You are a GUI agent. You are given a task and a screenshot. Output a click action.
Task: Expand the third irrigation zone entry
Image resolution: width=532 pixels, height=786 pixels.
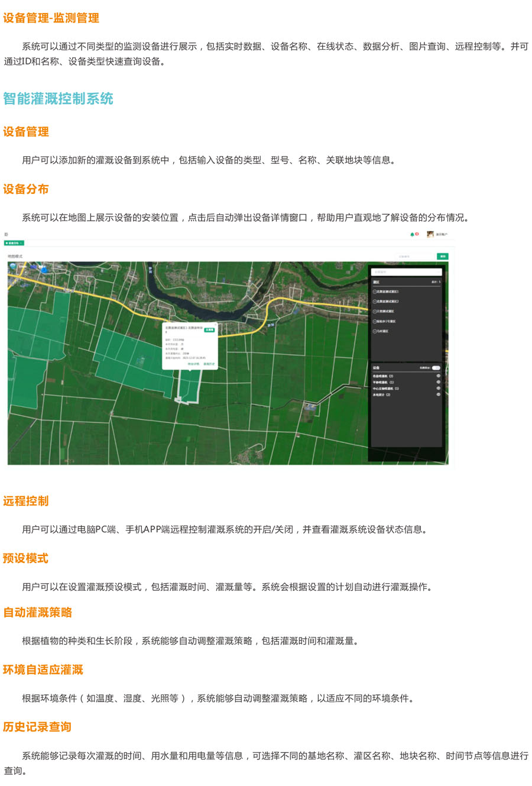(375, 311)
